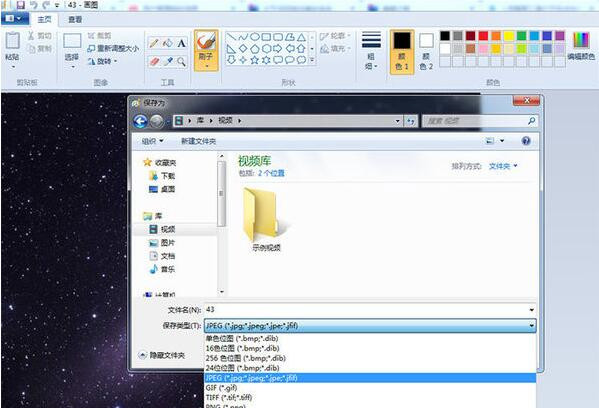The image size is (599, 408).
Task: Select the Text tool (A)
Action: [181, 43]
